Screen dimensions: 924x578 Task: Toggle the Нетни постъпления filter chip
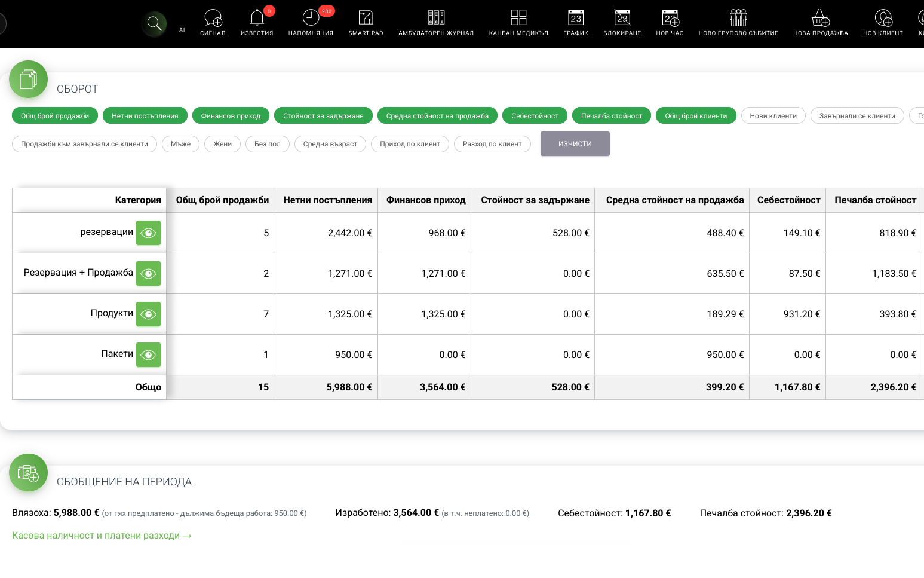pyautogui.click(x=145, y=116)
